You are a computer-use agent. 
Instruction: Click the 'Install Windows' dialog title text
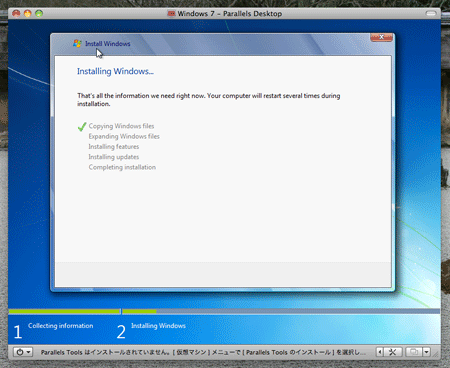pos(108,44)
